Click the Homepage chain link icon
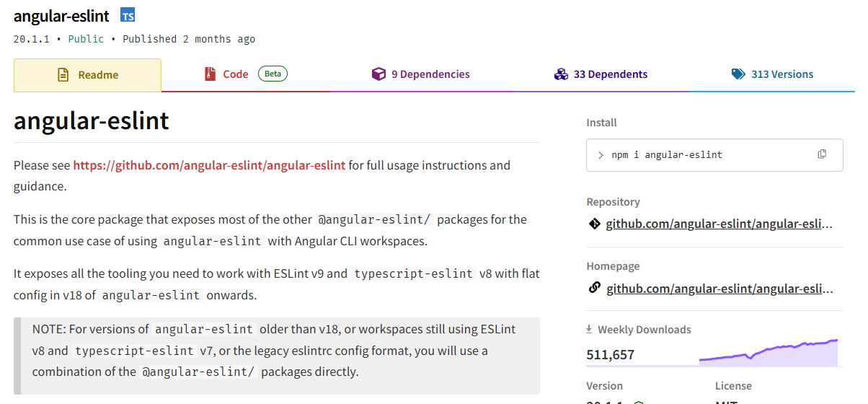This screenshot has width=868, height=404. coord(594,288)
